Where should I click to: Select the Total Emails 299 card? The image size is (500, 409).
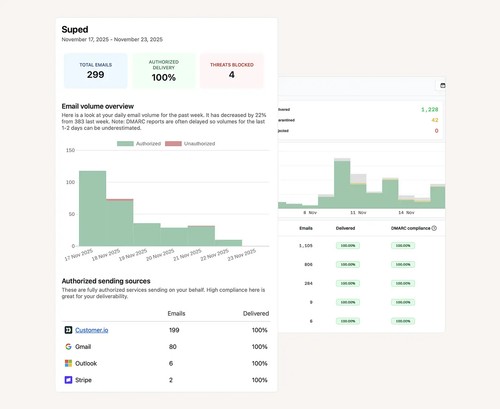pyautogui.click(x=96, y=71)
